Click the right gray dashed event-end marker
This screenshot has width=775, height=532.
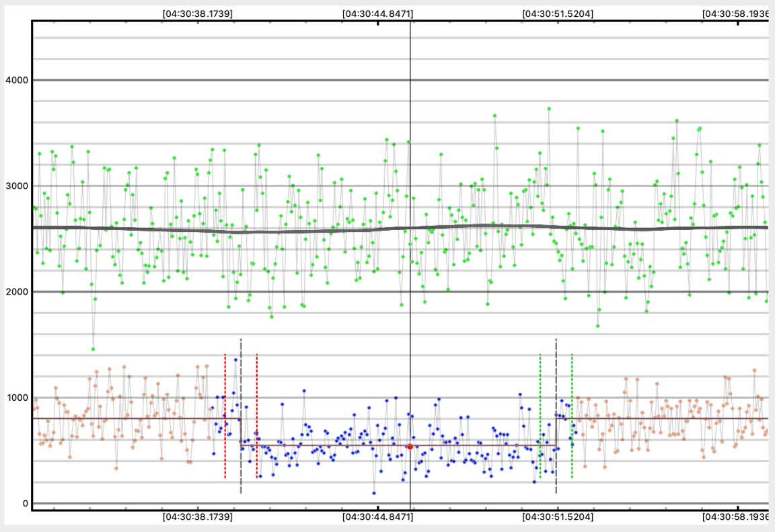tap(556, 417)
